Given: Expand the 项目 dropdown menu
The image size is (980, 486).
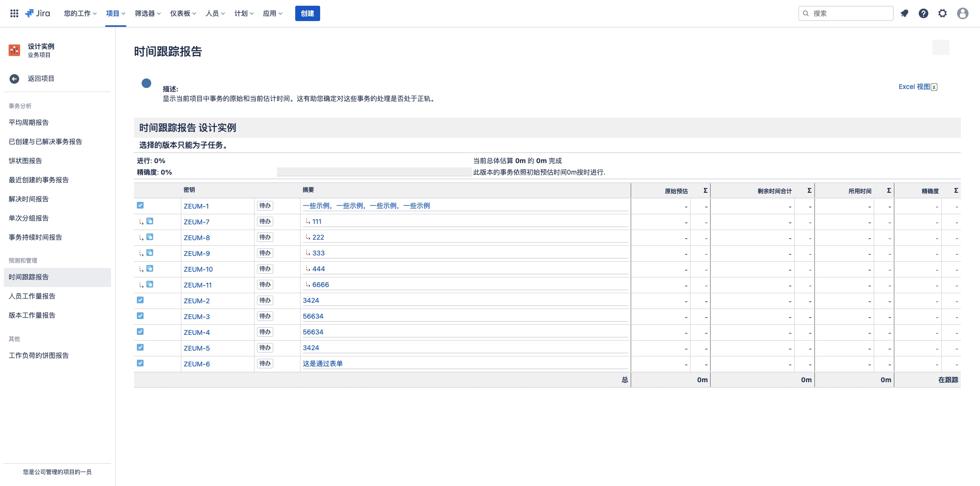Looking at the screenshot, I should 116,13.
